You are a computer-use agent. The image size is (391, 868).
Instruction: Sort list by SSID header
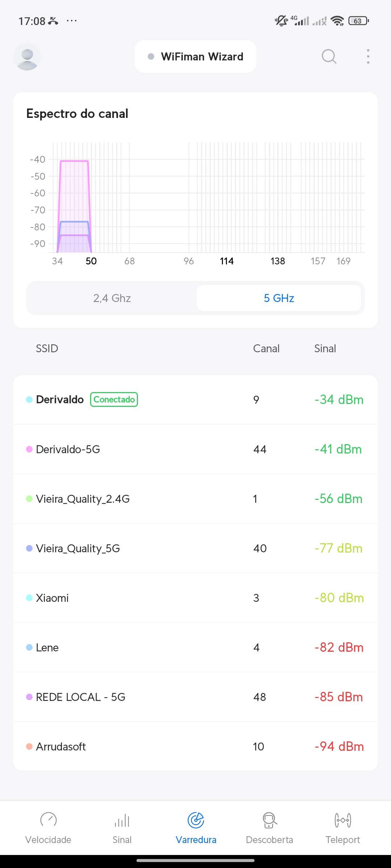pyautogui.click(x=47, y=348)
